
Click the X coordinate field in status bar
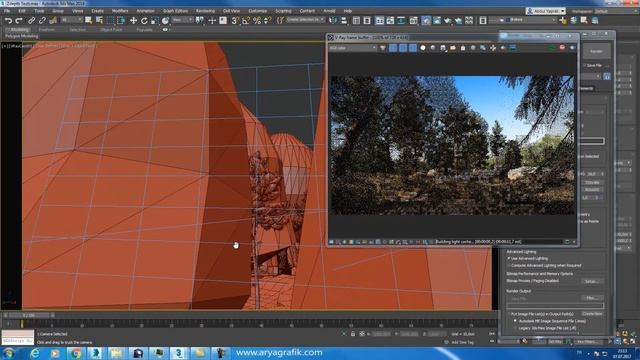pyautogui.click(x=382, y=334)
